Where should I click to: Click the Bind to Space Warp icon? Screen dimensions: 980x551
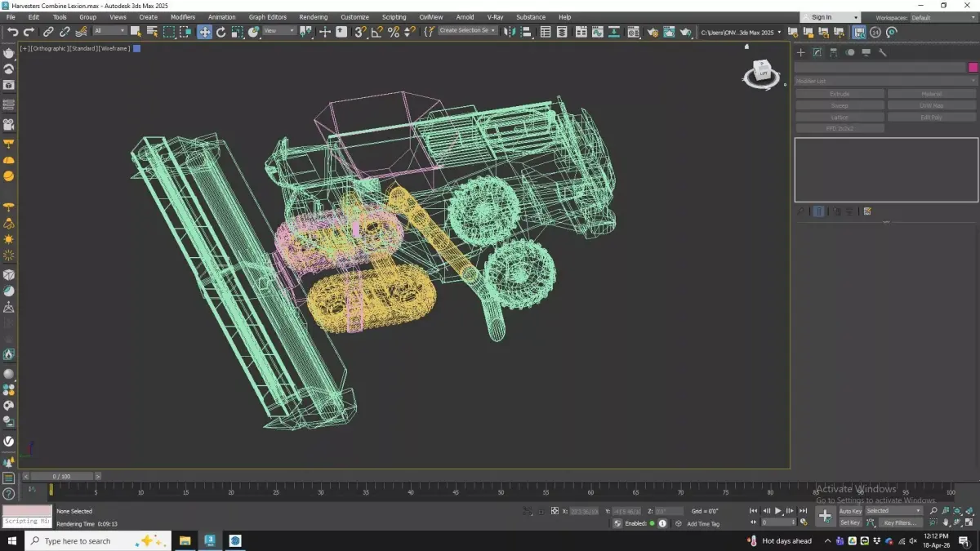(81, 32)
